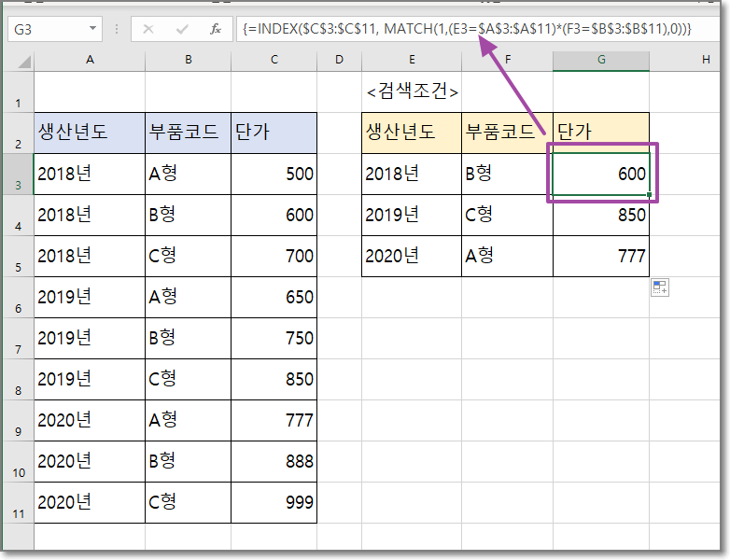Select column C header
730x560 pixels.
274,61
